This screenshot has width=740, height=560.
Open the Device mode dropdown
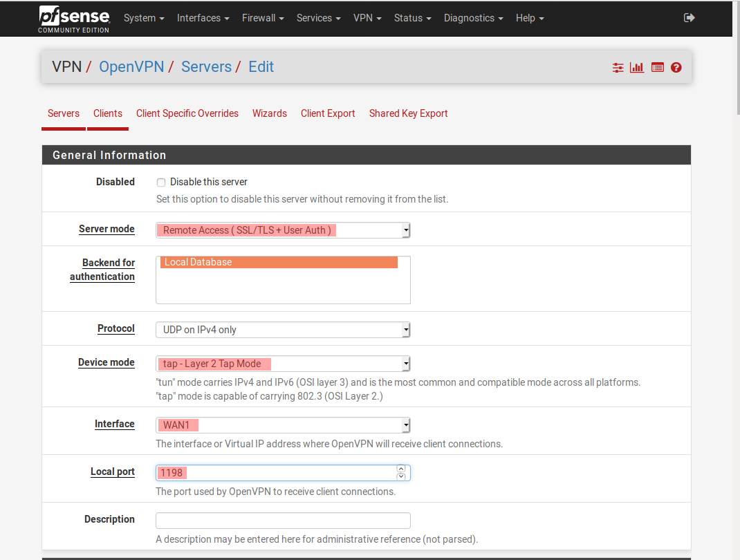pos(283,364)
